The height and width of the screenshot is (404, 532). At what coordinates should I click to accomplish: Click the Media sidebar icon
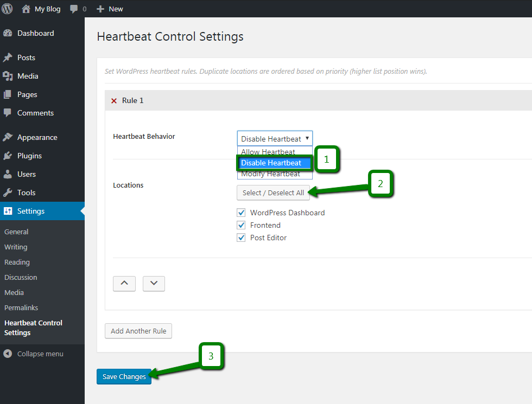pos(8,76)
